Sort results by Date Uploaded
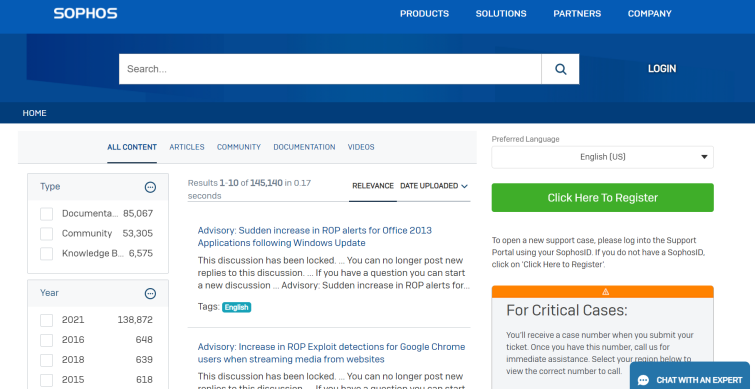 click(434, 186)
